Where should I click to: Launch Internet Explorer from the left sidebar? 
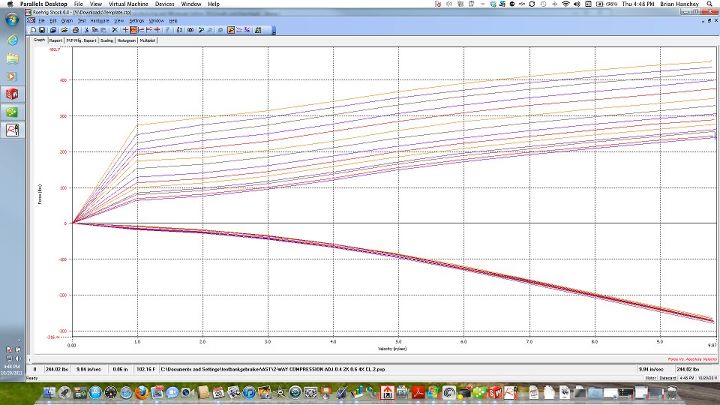[12, 40]
